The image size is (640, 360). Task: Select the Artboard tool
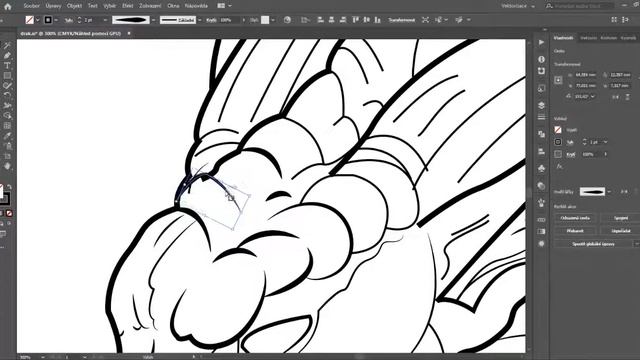[7, 156]
